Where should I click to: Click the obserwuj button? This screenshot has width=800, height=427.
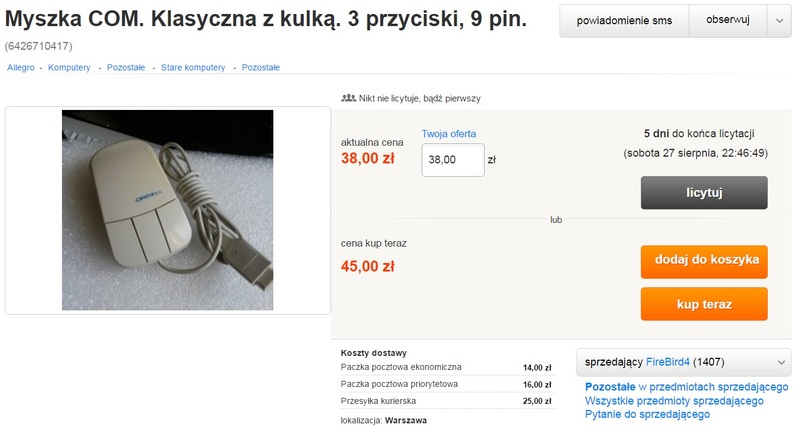(x=728, y=21)
